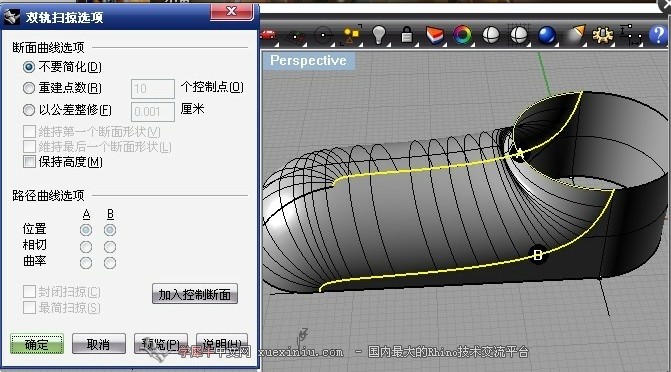The image size is (671, 372).
Task: Click the 加入控制断面 button
Action: [x=195, y=294]
